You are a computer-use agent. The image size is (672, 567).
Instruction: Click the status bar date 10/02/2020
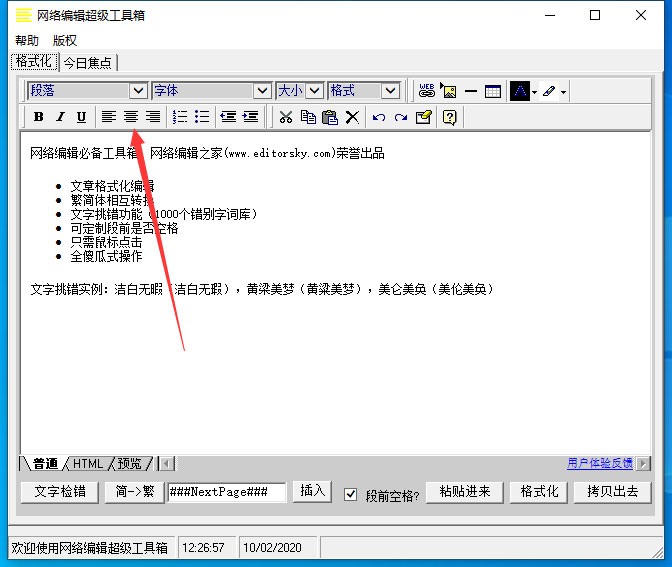click(273, 548)
